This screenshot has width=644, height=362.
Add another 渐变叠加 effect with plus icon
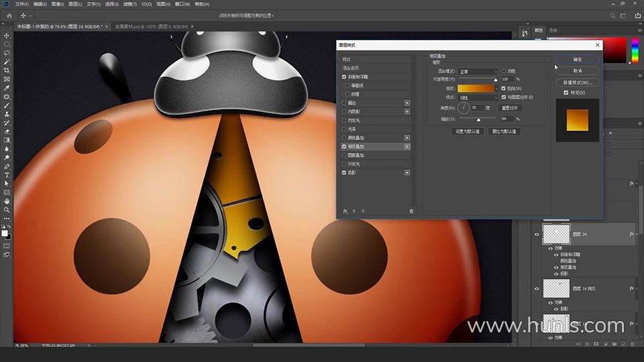[407, 146]
